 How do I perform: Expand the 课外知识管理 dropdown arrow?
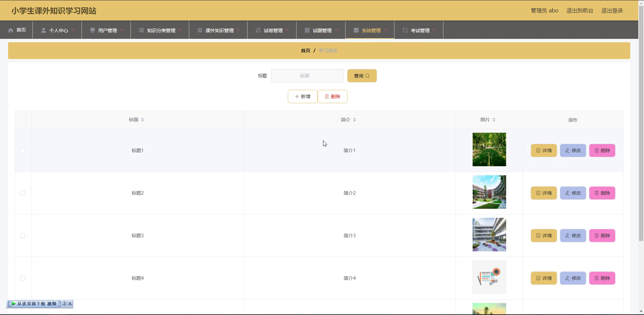[x=238, y=30]
